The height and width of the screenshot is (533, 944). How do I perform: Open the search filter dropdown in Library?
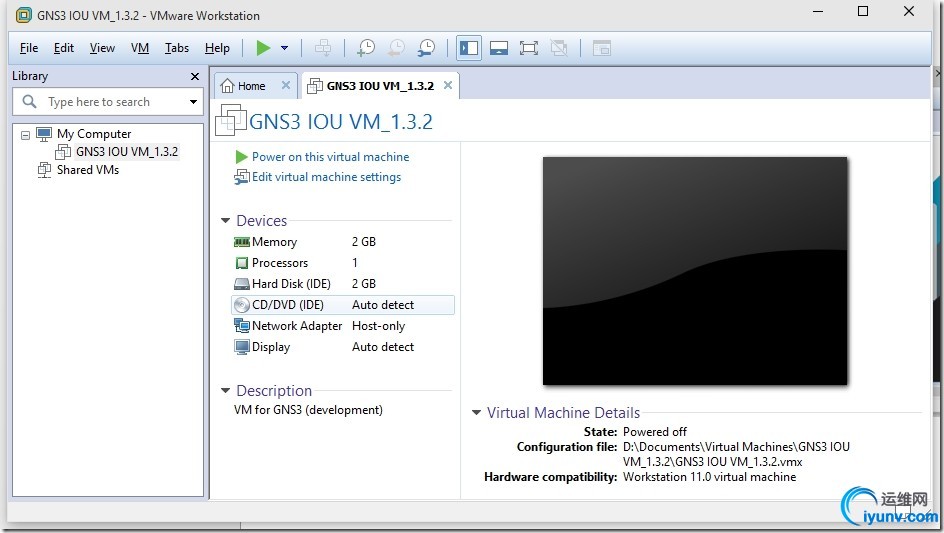click(193, 102)
